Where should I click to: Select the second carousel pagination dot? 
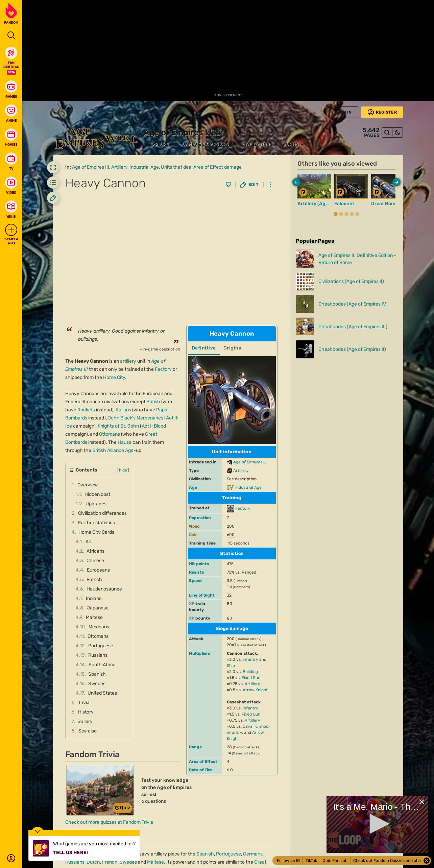pos(341,214)
